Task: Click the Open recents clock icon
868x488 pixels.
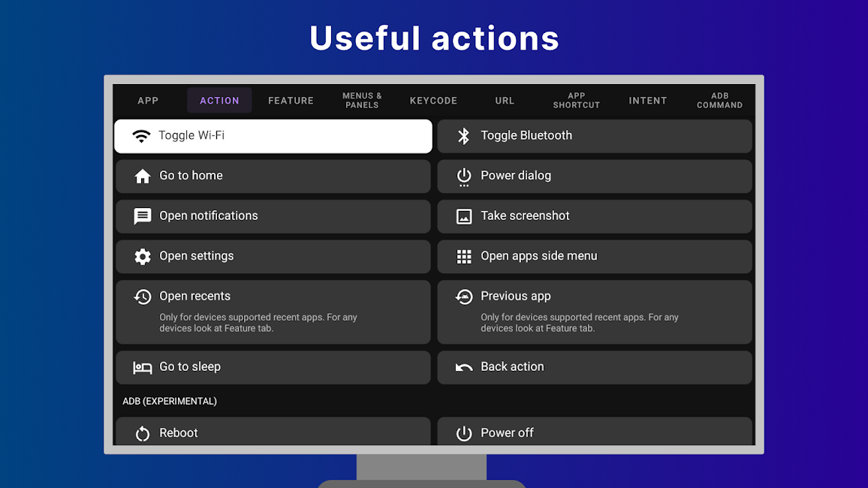Action: point(143,297)
